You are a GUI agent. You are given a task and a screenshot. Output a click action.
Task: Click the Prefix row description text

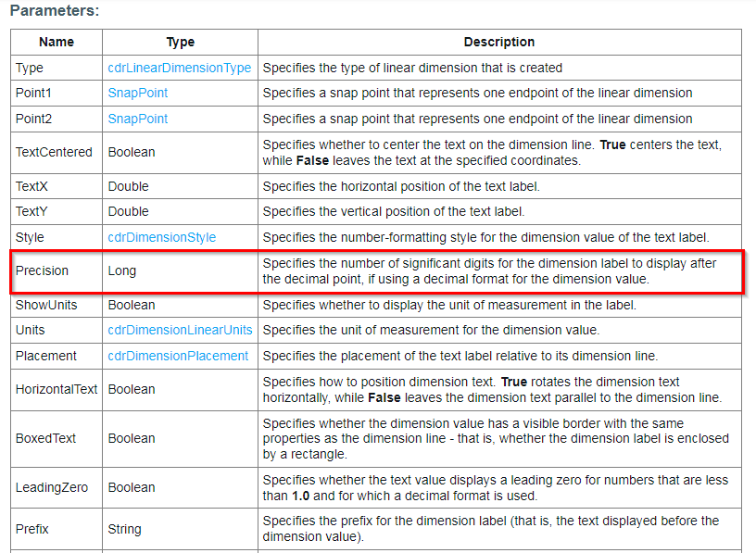(x=491, y=529)
